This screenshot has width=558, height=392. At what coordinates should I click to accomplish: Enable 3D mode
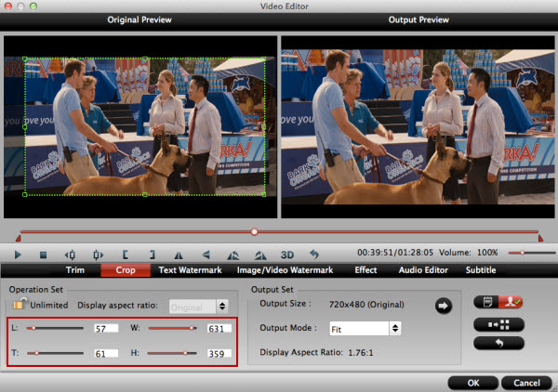click(287, 255)
